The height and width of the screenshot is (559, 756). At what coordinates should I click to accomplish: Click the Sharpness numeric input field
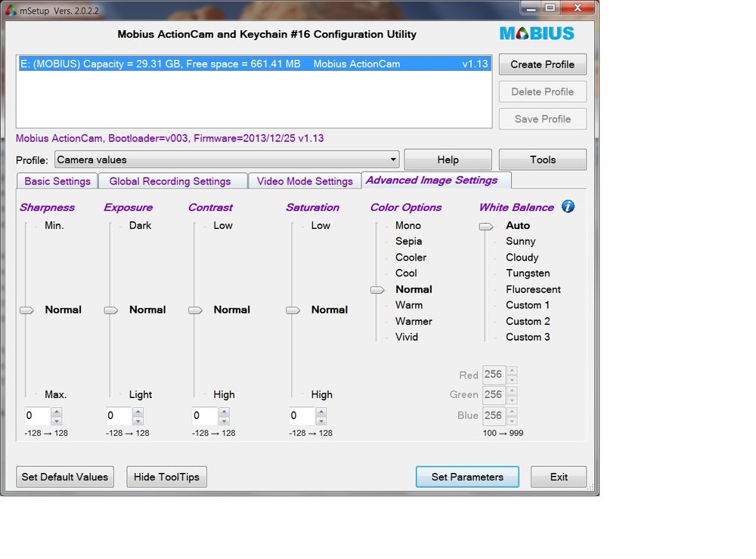(38, 416)
